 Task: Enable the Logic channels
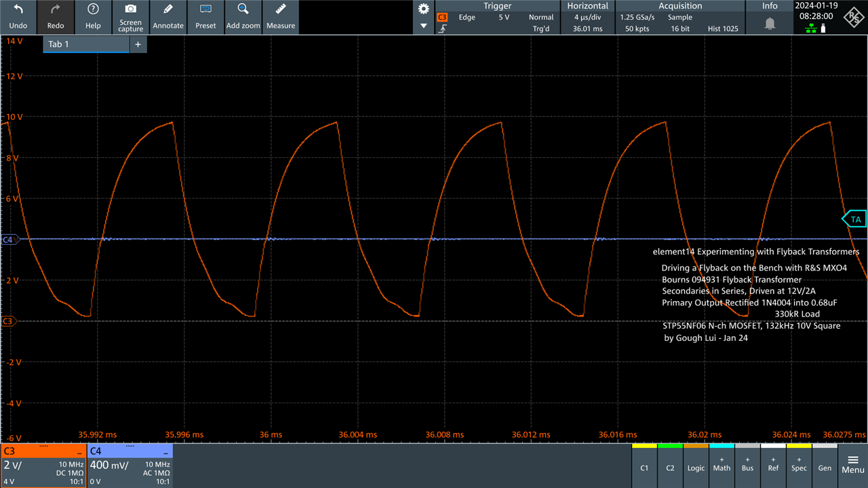point(696,466)
